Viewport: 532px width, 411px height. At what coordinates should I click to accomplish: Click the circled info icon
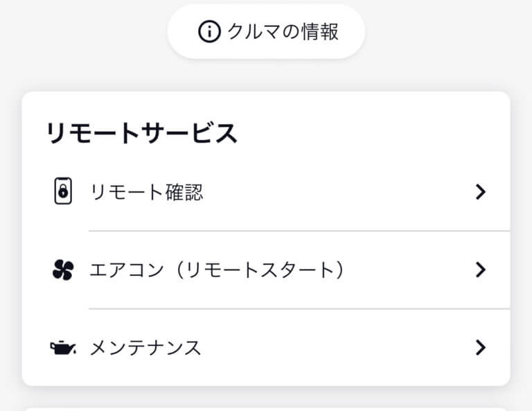pyautogui.click(x=209, y=32)
